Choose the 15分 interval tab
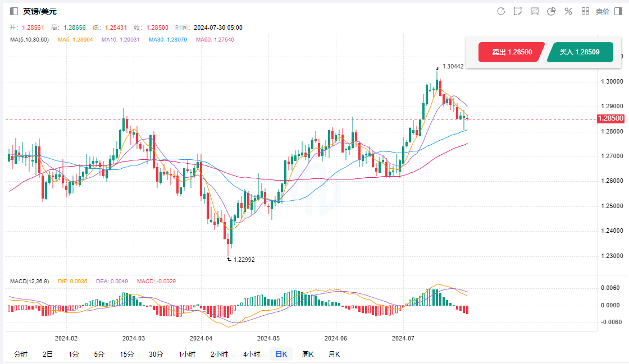 click(126, 354)
